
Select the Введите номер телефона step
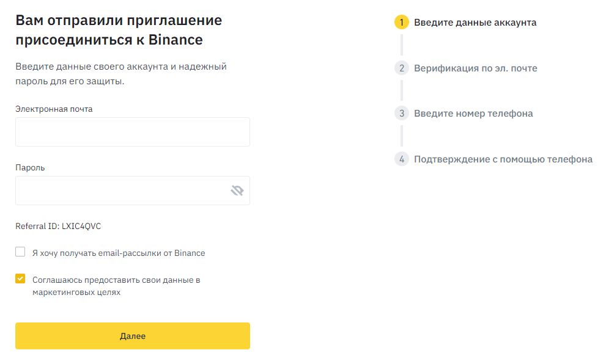(x=473, y=114)
